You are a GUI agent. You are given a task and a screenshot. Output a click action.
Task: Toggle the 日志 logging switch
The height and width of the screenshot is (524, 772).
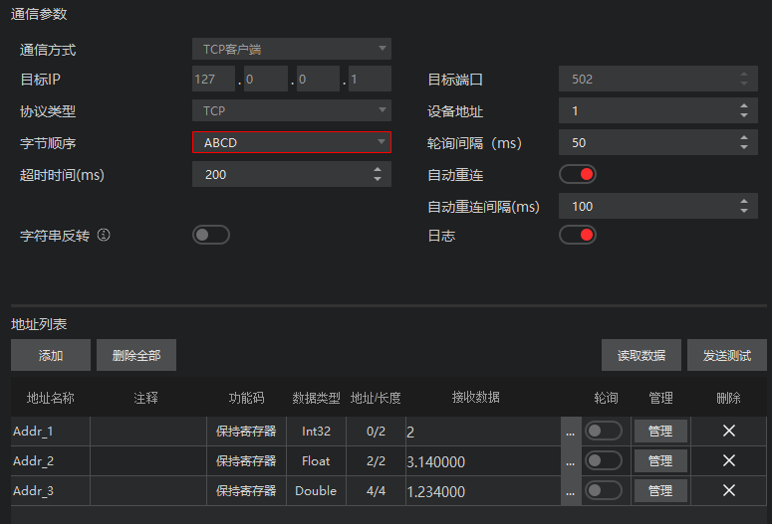coord(578,235)
